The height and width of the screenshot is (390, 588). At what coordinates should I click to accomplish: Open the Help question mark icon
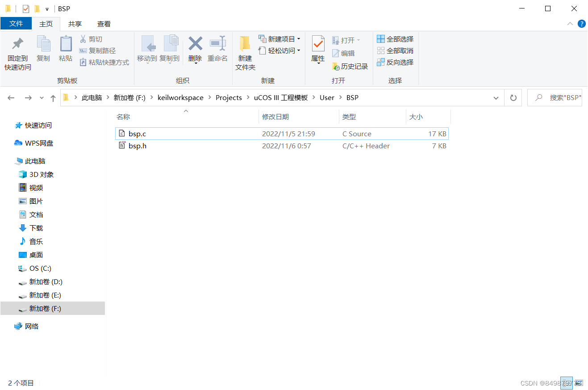(x=582, y=24)
